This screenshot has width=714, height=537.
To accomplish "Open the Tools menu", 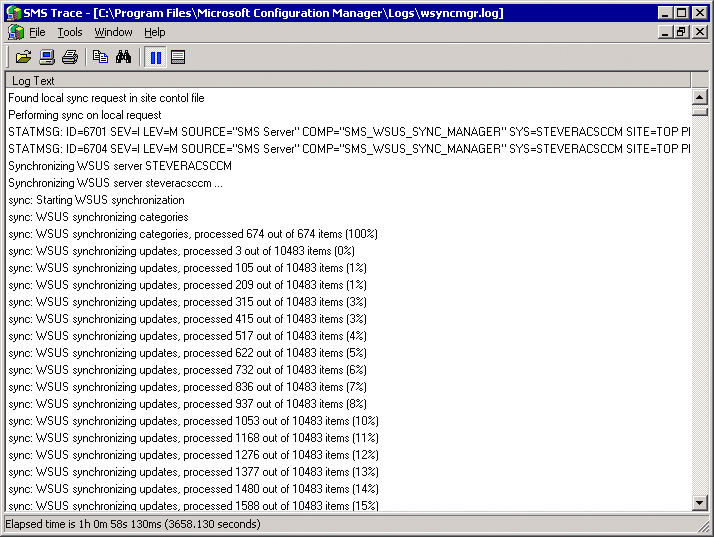I will point(70,32).
